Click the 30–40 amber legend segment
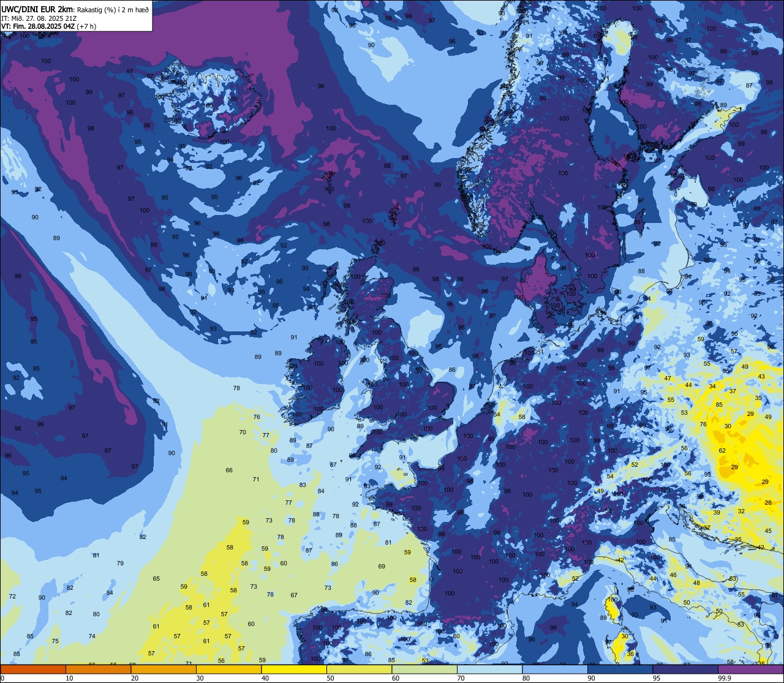The height and width of the screenshot is (683, 784). [x=228, y=669]
